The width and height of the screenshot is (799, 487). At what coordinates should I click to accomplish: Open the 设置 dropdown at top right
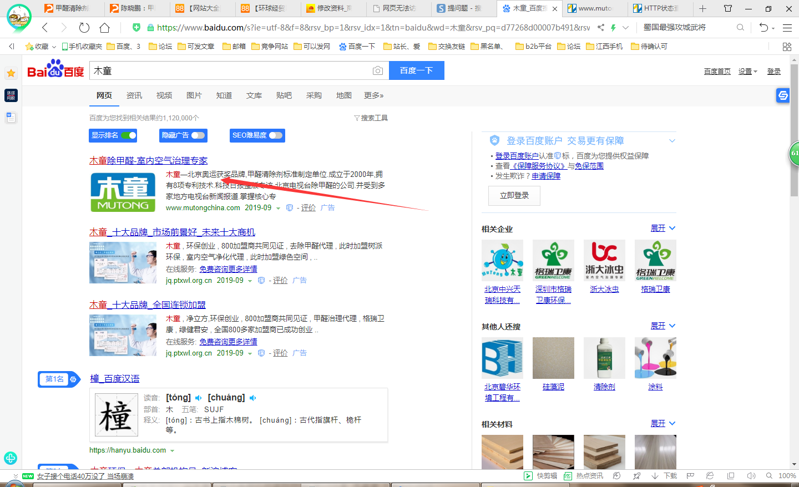click(x=748, y=71)
